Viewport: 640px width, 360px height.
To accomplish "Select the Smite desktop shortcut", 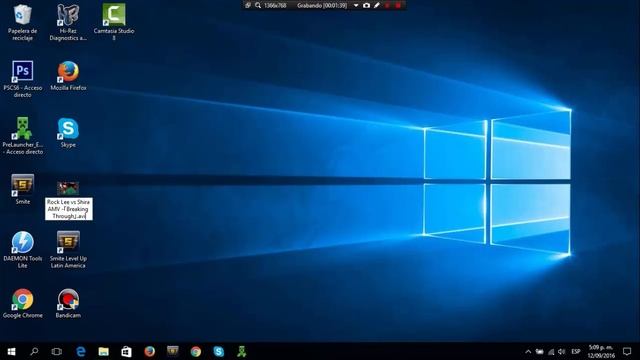I will (22, 189).
